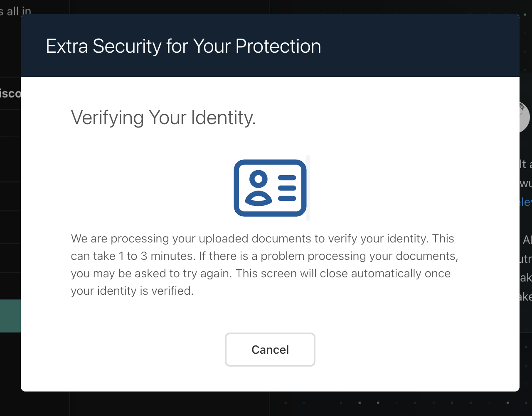Click the thin vertical bar beside the ID icon
The height and width of the screenshot is (416, 532).
(308, 188)
